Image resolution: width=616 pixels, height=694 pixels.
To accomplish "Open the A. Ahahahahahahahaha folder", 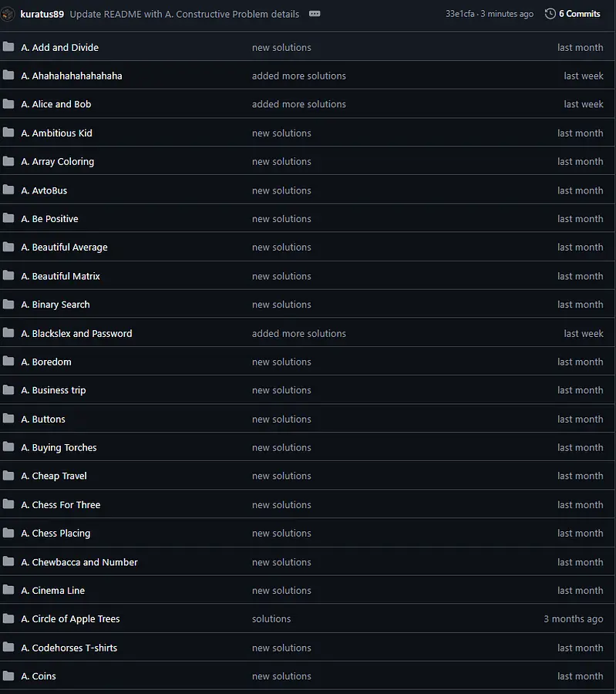I will 71,76.
